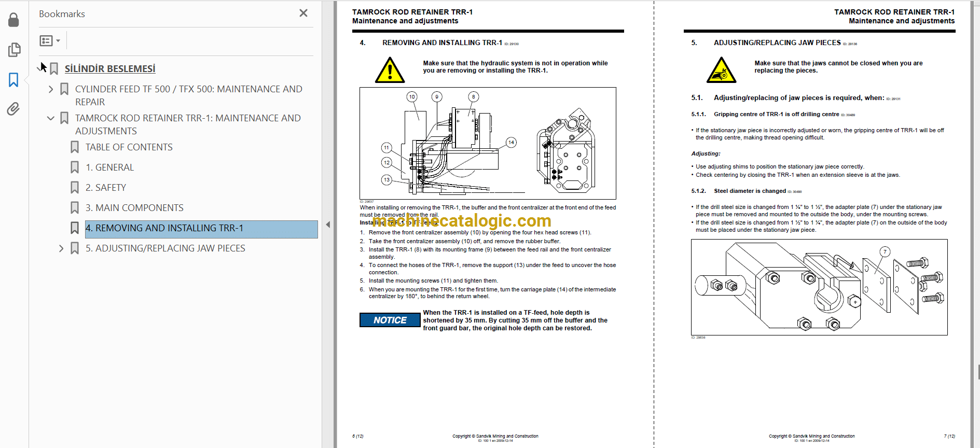This screenshot has width=980, height=448.
Task: Click bookmark icon beside 4. REMOVING AND INSTALLING
Action: pyautogui.click(x=75, y=228)
